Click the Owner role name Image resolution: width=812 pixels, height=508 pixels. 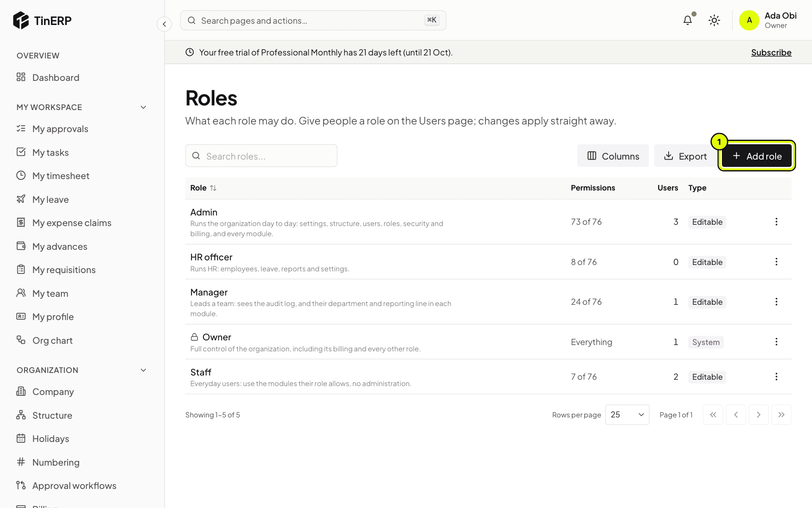(x=217, y=337)
